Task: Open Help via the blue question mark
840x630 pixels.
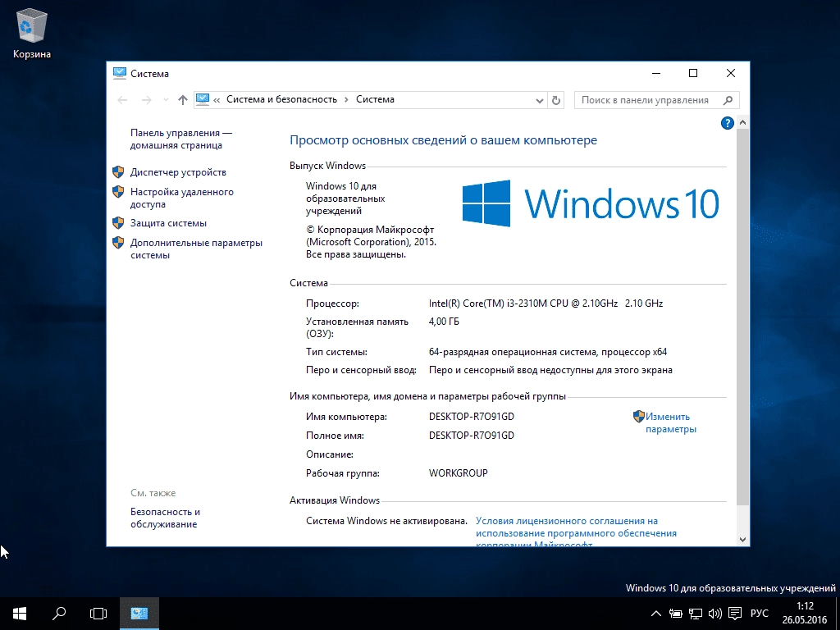Action: pos(727,123)
